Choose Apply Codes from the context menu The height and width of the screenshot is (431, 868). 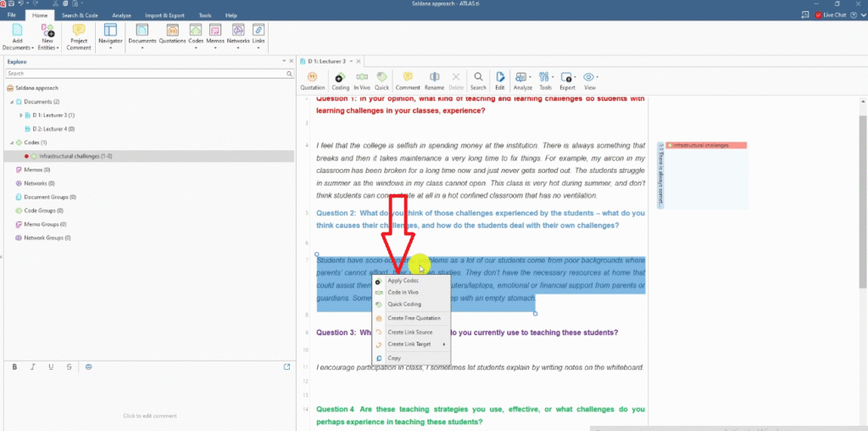(403, 280)
